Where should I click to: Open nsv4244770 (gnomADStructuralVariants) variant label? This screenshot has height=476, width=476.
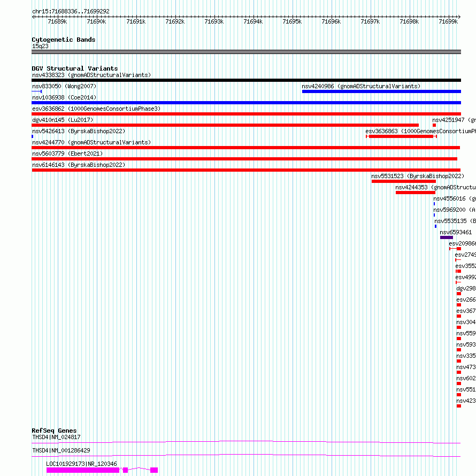click(91, 142)
